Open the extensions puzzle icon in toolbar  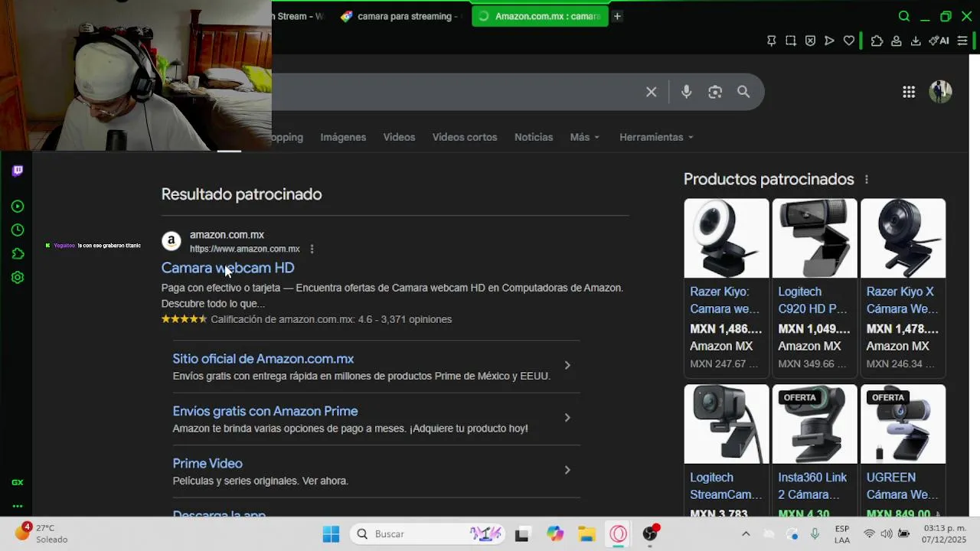877,41
